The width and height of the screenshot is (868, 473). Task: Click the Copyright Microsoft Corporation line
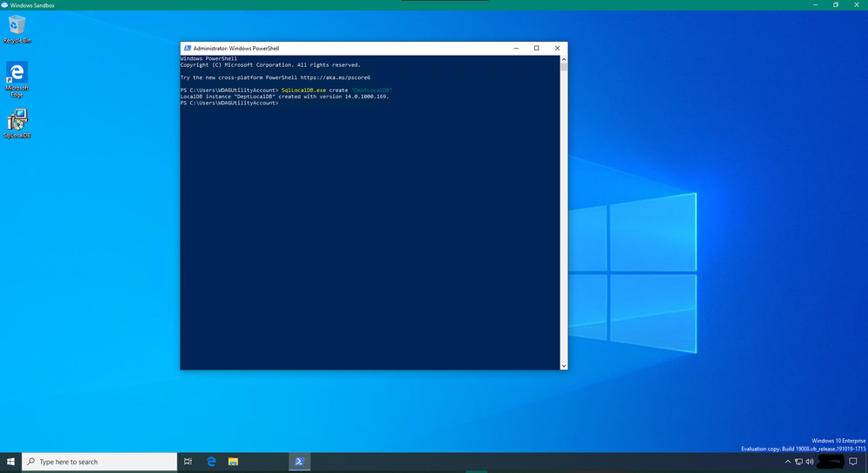[x=270, y=65]
